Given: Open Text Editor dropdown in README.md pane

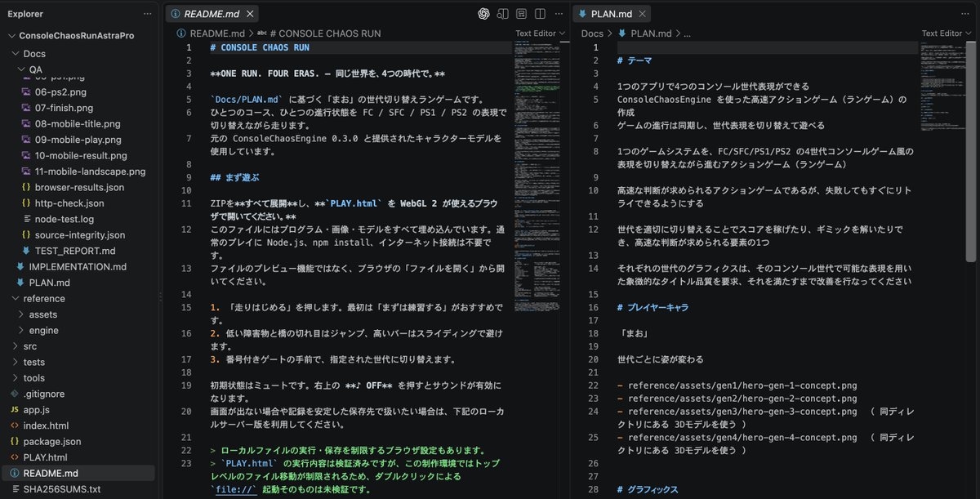Looking at the screenshot, I should coord(539,33).
